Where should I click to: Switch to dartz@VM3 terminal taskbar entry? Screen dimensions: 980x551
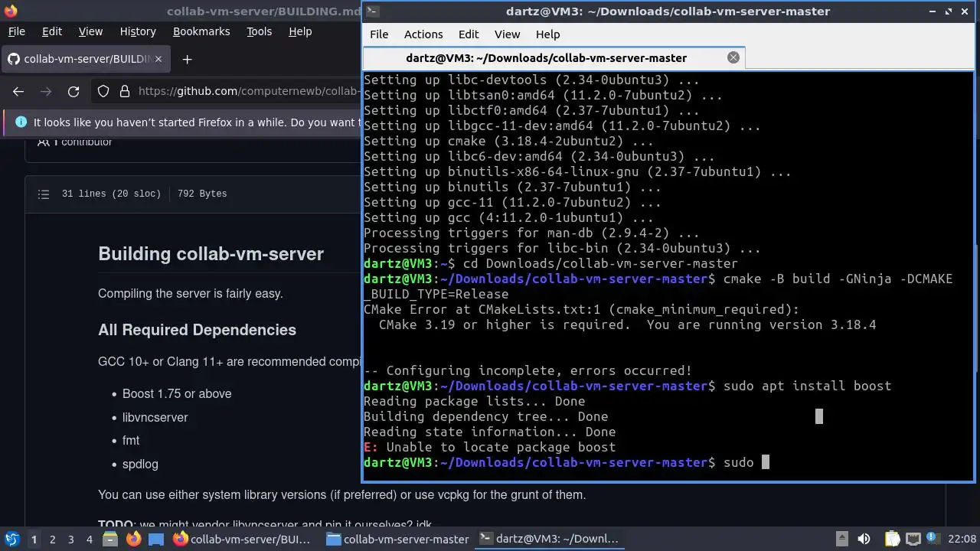tap(550, 540)
